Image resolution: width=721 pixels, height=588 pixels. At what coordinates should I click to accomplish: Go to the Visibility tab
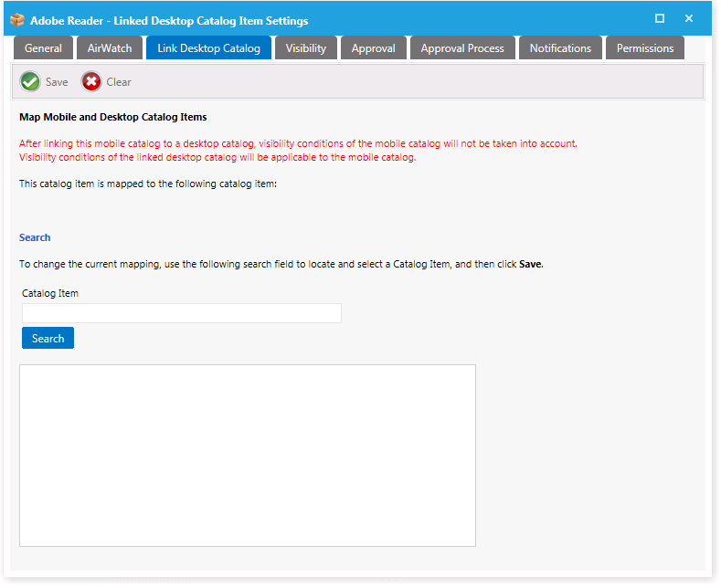(x=305, y=48)
